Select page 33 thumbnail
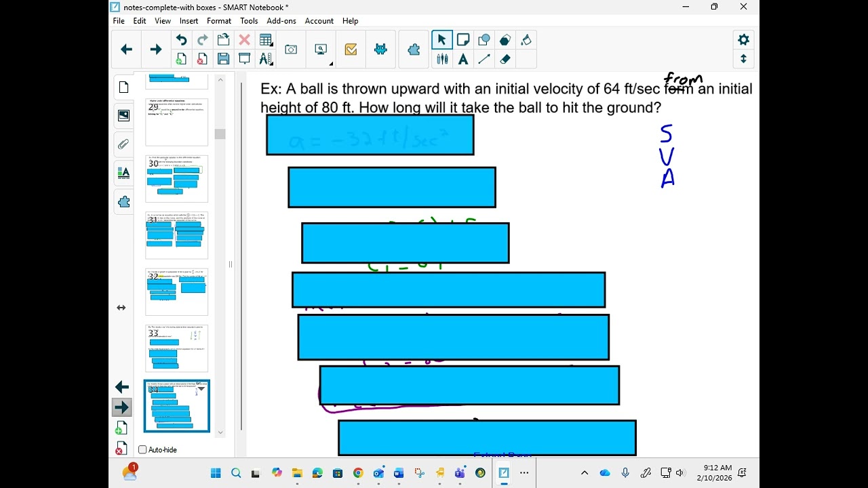 177,348
